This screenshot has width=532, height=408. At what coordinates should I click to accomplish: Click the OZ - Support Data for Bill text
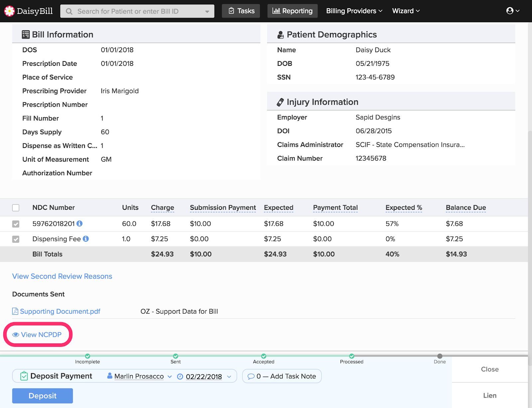[x=179, y=312]
